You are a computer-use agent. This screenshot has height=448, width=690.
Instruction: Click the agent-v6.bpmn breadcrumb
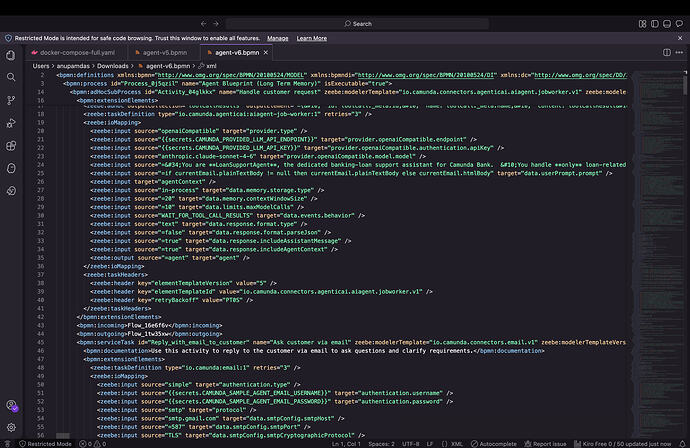[168, 66]
